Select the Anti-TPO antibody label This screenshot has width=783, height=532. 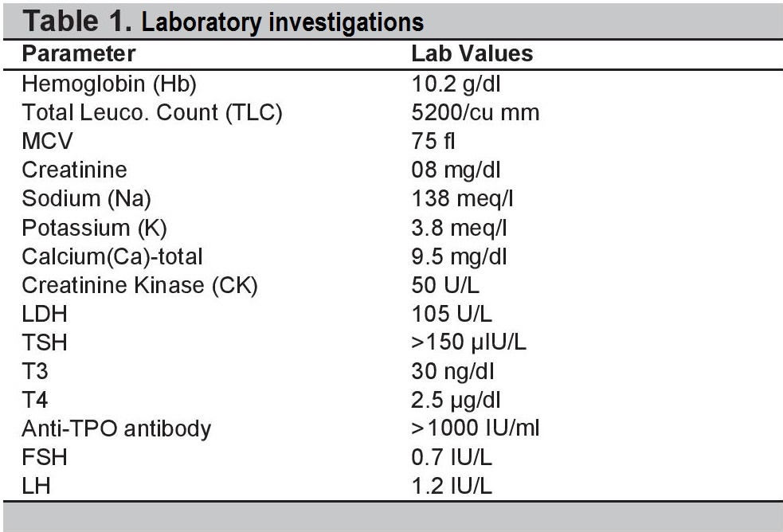pyautogui.click(x=116, y=428)
